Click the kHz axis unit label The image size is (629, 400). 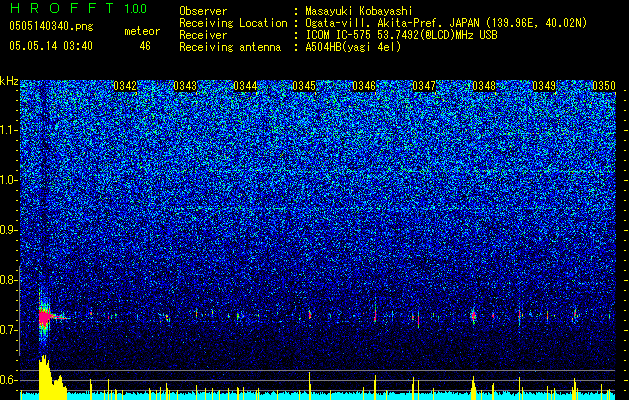9,81
